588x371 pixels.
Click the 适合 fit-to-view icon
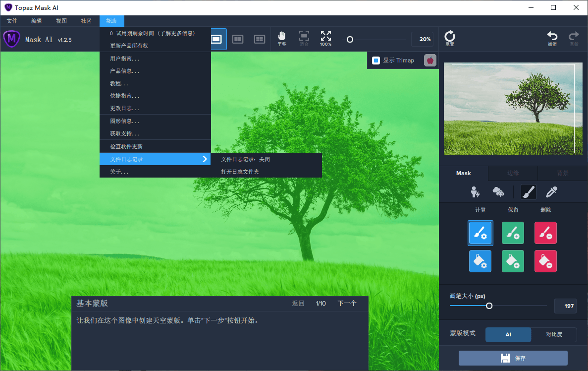pos(304,39)
